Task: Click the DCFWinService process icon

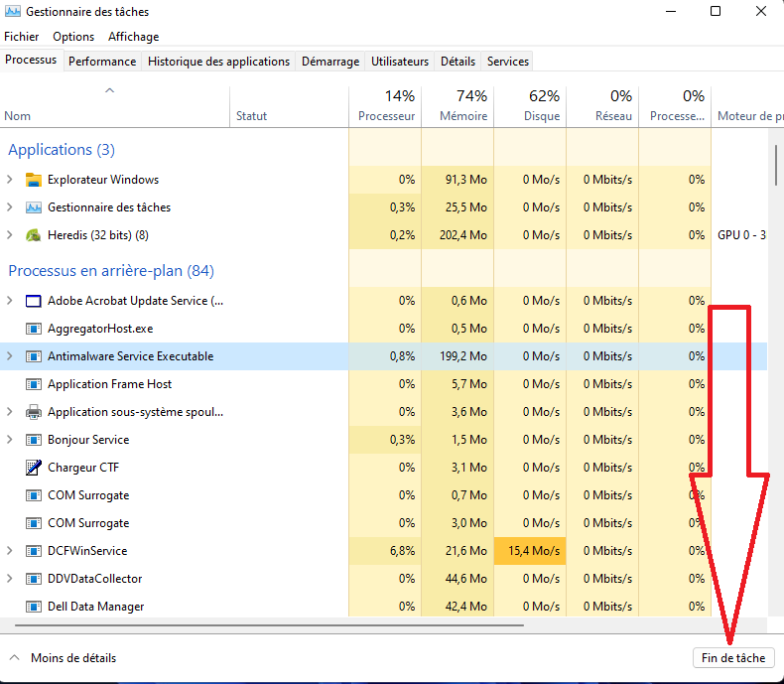Action: click(x=34, y=551)
